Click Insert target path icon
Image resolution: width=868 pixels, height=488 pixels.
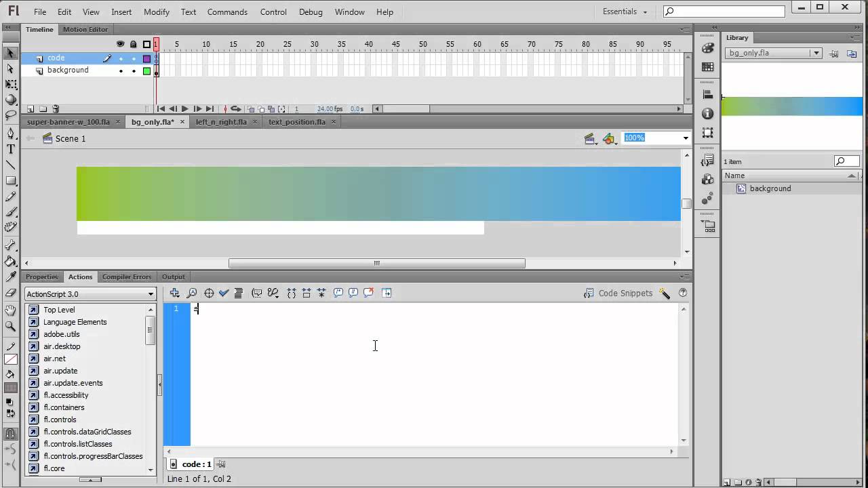coord(209,293)
